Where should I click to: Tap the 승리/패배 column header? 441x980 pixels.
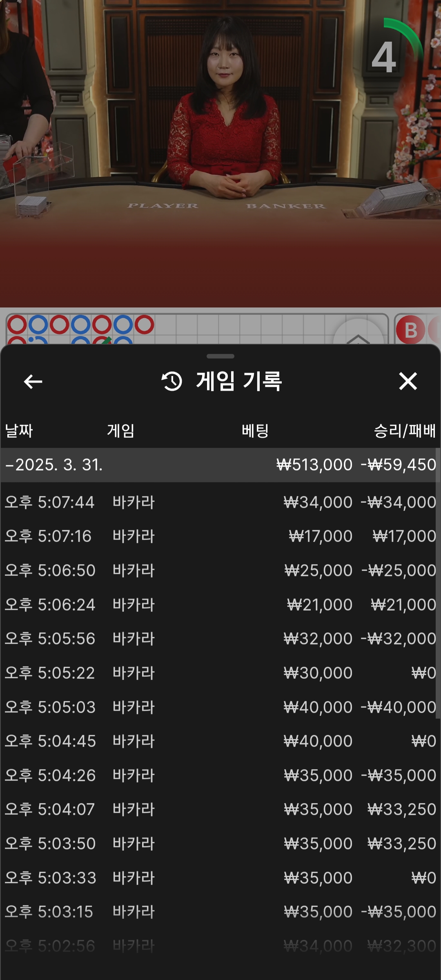pos(404,431)
